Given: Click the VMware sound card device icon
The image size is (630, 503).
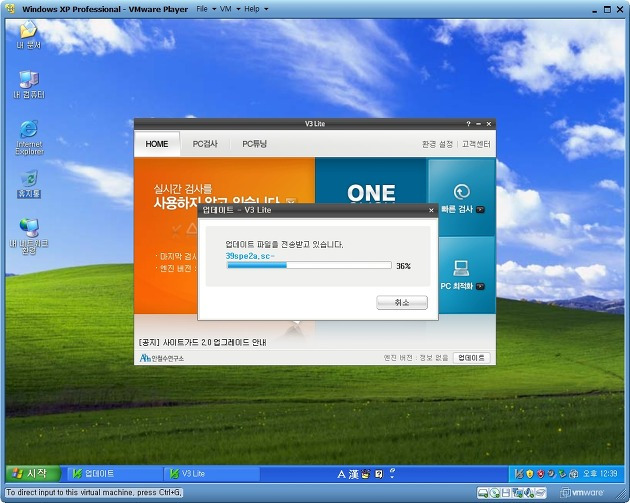Looking at the screenshot, I should coord(529,493).
